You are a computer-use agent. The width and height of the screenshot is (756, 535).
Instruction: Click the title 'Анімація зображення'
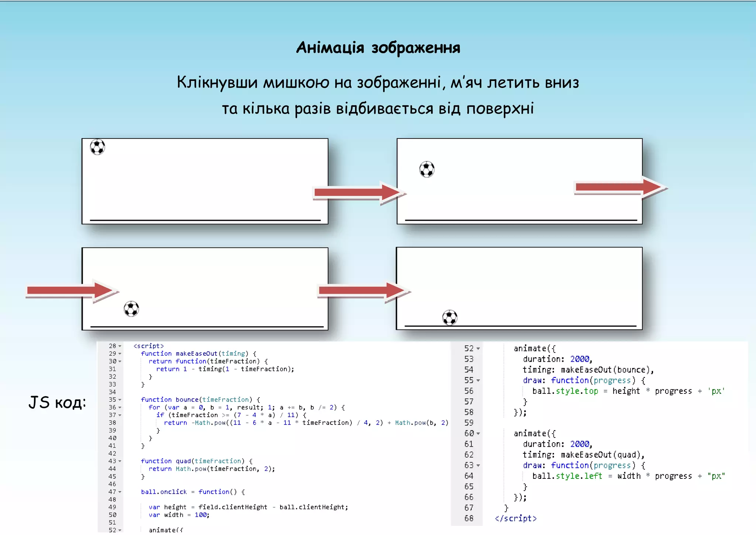tap(378, 48)
